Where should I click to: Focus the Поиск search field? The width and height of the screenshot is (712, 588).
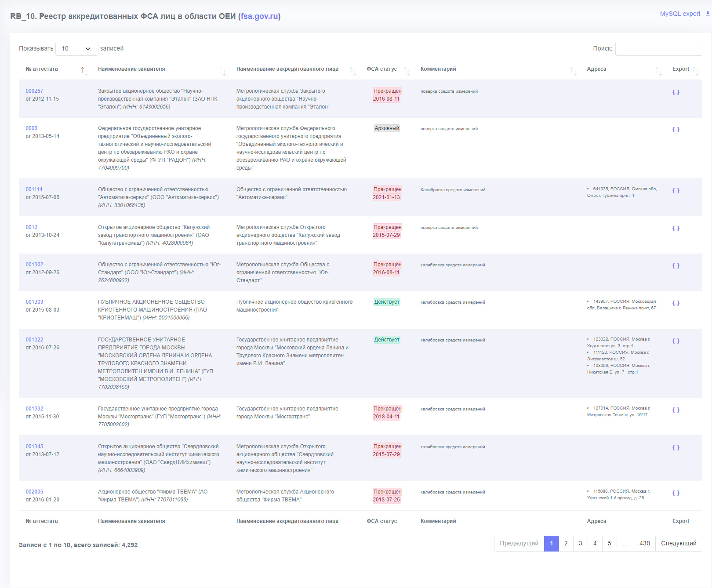(x=658, y=48)
